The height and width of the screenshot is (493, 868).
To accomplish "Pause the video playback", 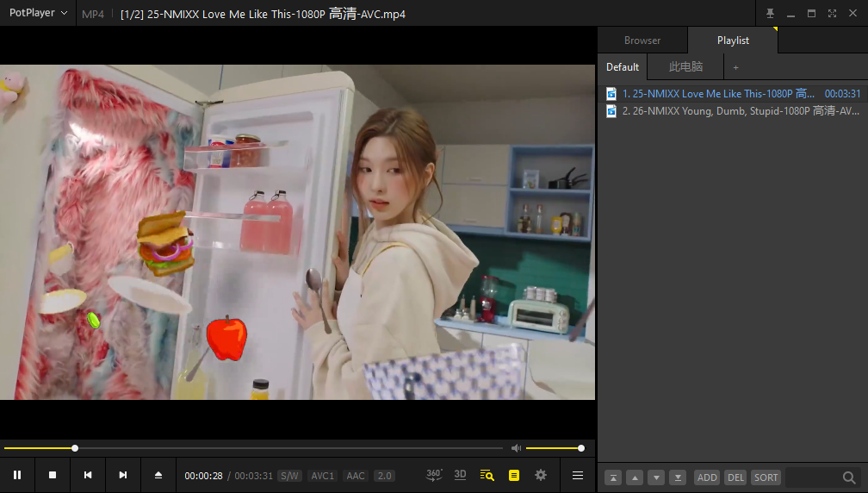I will 17,475.
